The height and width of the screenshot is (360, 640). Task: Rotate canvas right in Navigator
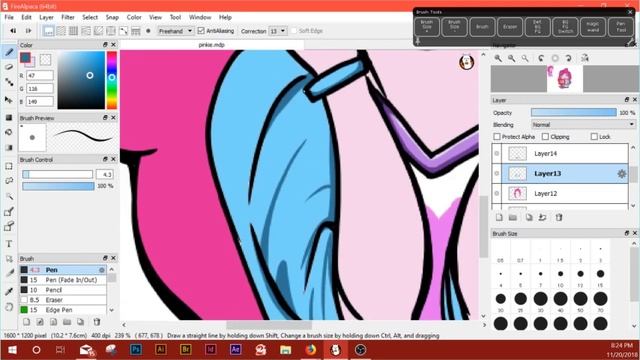(568, 58)
